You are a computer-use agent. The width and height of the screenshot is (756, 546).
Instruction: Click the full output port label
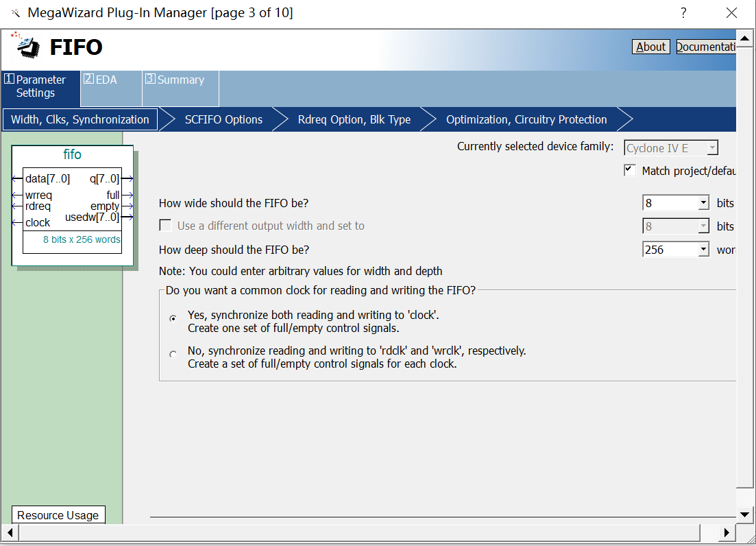(113, 195)
